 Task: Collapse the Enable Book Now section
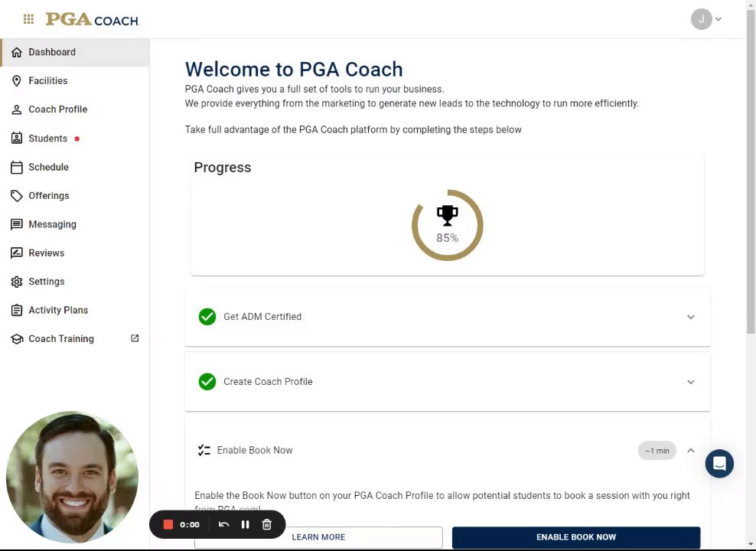coord(691,450)
